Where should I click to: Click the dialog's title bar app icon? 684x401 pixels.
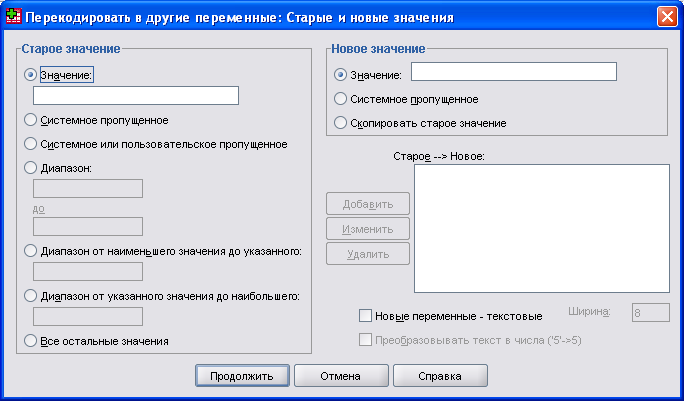coord(14,17)
